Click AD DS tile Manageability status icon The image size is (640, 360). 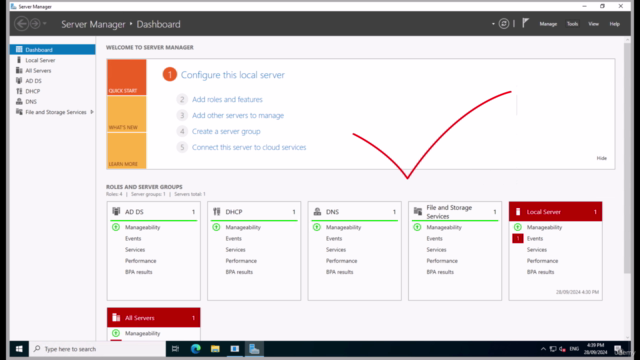[116, 227]
